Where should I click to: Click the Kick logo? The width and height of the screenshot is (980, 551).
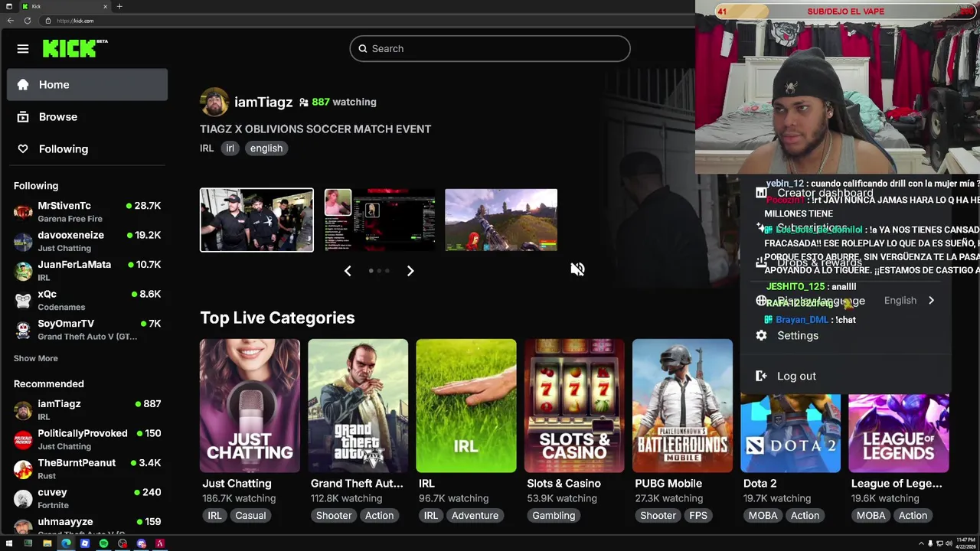74,48
